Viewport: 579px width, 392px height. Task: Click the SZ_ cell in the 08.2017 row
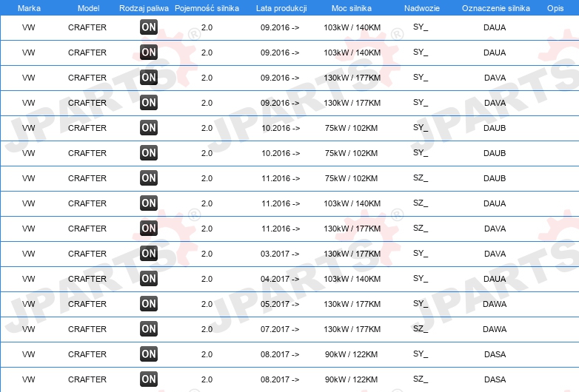pyautogui.click(x=421, y=379)
